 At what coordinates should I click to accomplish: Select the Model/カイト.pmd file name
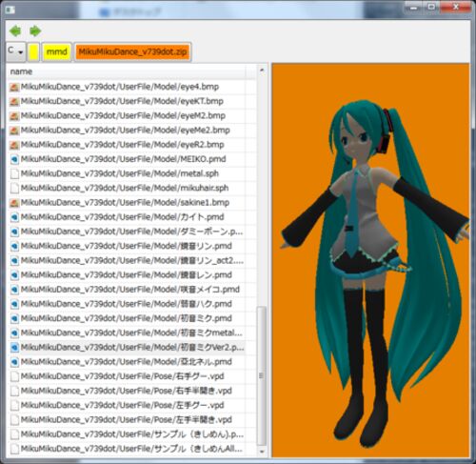pos(123,217)
